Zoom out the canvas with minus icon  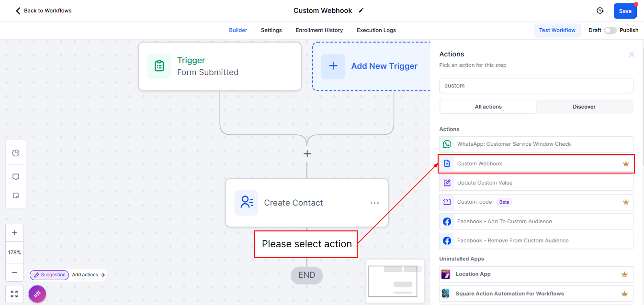coord(14,272)
